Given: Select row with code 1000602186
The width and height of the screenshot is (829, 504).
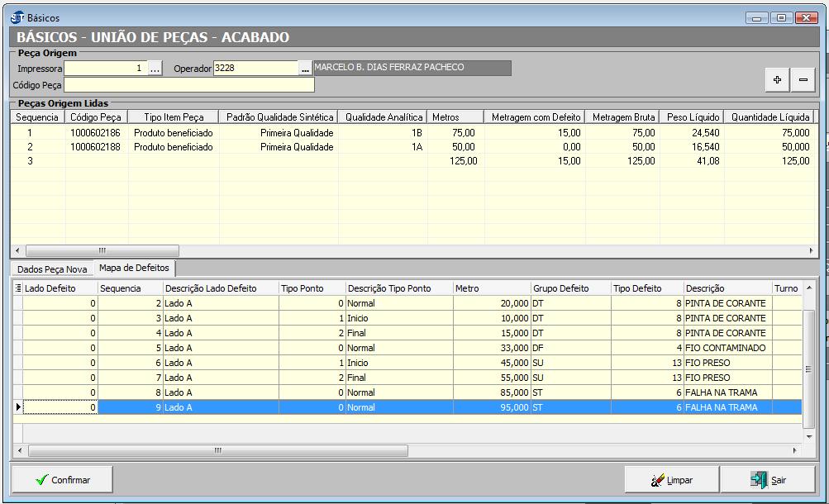Looking at the screenshot, I should [x=95, y=132].
